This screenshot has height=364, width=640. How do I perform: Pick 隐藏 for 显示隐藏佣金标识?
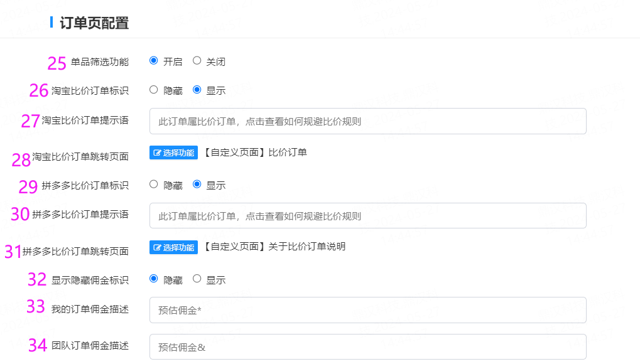pos(153,279)
